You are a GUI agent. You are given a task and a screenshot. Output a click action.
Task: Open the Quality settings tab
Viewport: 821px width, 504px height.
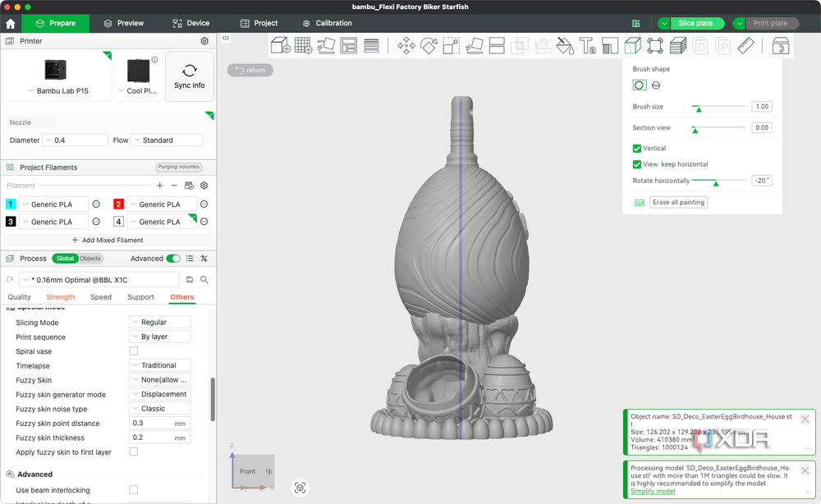(20, 297)
